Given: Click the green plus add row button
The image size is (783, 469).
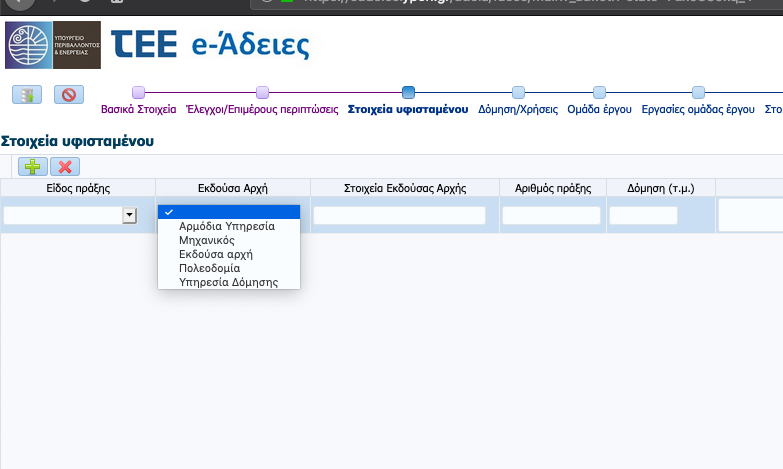Looking at the screenshot, I should pos(31,167).
